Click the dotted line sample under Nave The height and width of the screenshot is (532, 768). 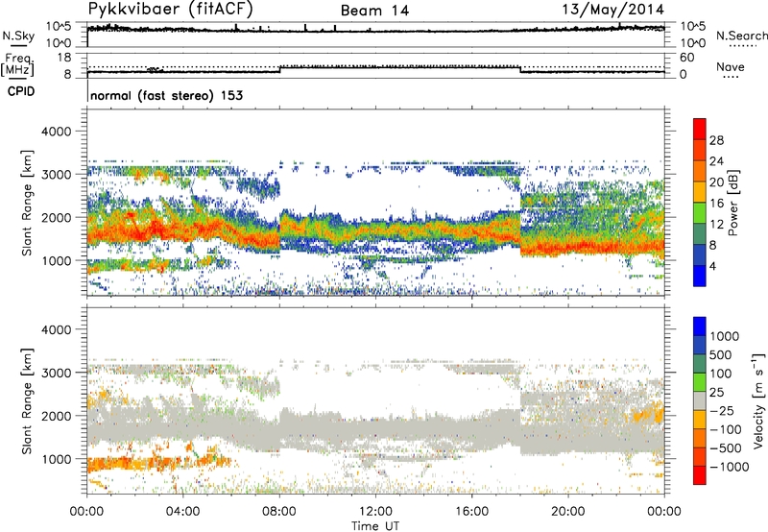tap(732, 77)
